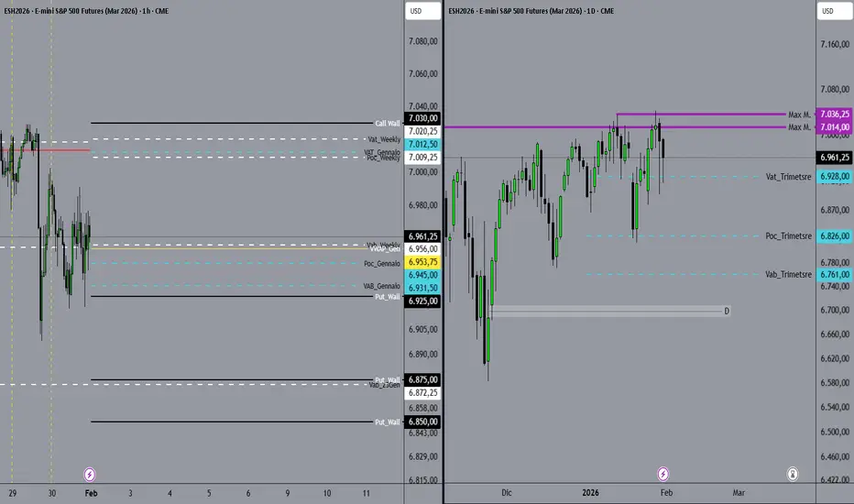Select the Poc_Gennaio line label
This screenshot has width=854, height=504.
pyautogui.click(x=382, y=264)
